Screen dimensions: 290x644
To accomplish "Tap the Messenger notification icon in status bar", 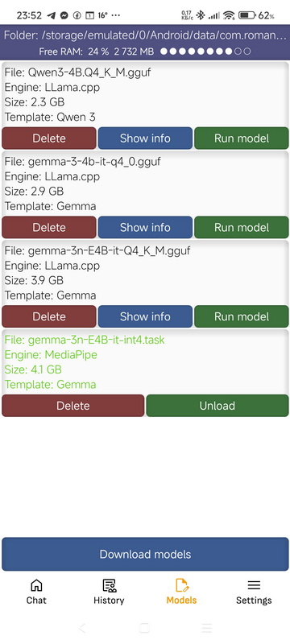I will [x=64, y=15].
